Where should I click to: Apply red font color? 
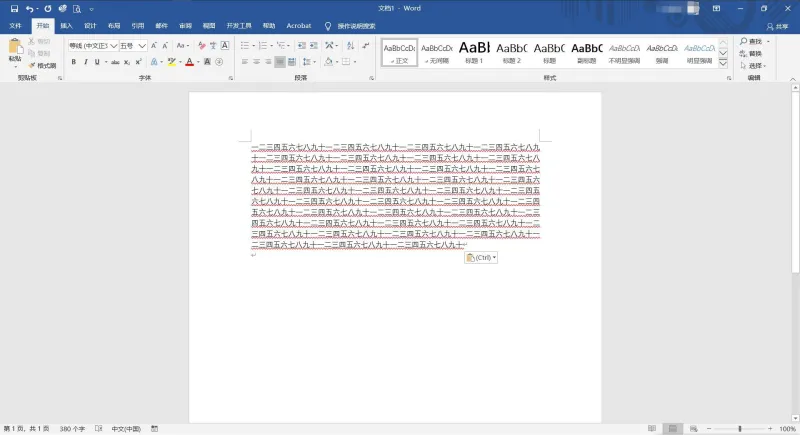coord(190,62)
